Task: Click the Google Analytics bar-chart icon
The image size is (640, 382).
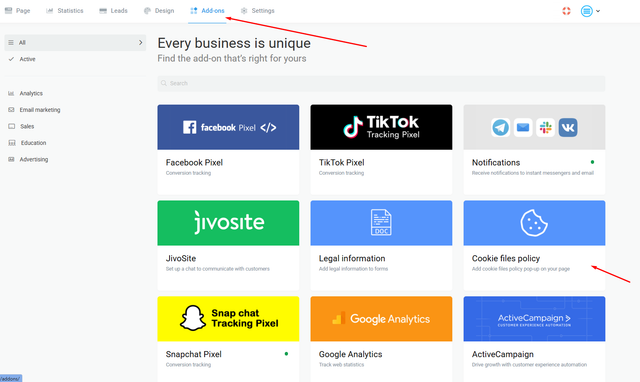Action: point(339,318)
